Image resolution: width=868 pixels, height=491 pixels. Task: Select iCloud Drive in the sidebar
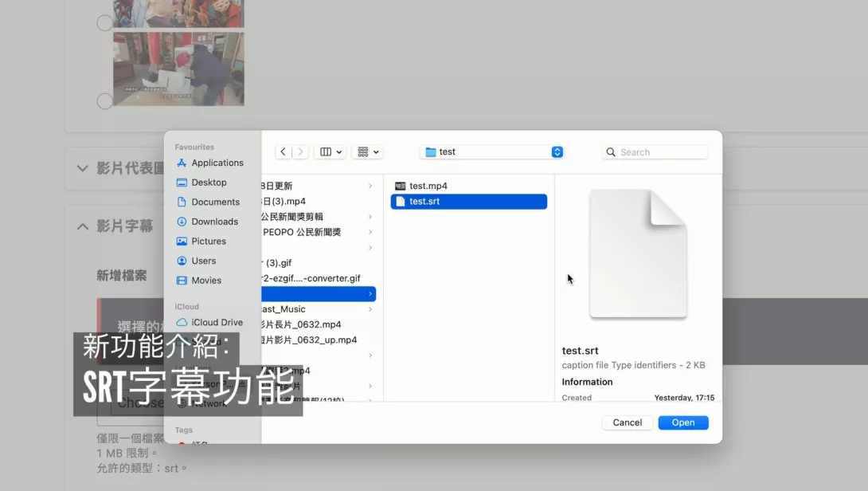(x=209, y=323)
